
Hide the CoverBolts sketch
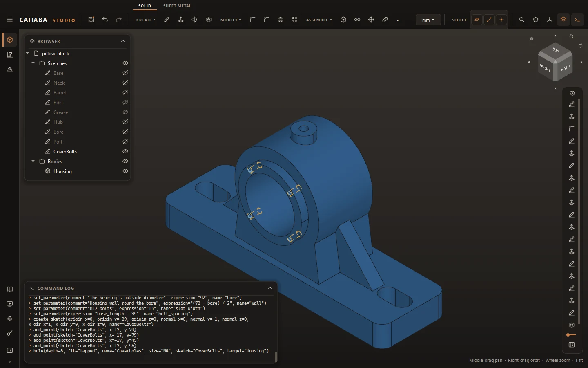pyautogui.click(x=125, y=151)
